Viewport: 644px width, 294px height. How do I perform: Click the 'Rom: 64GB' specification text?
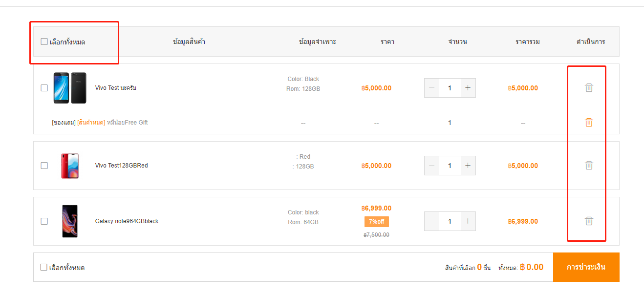(x=303, y=222)
